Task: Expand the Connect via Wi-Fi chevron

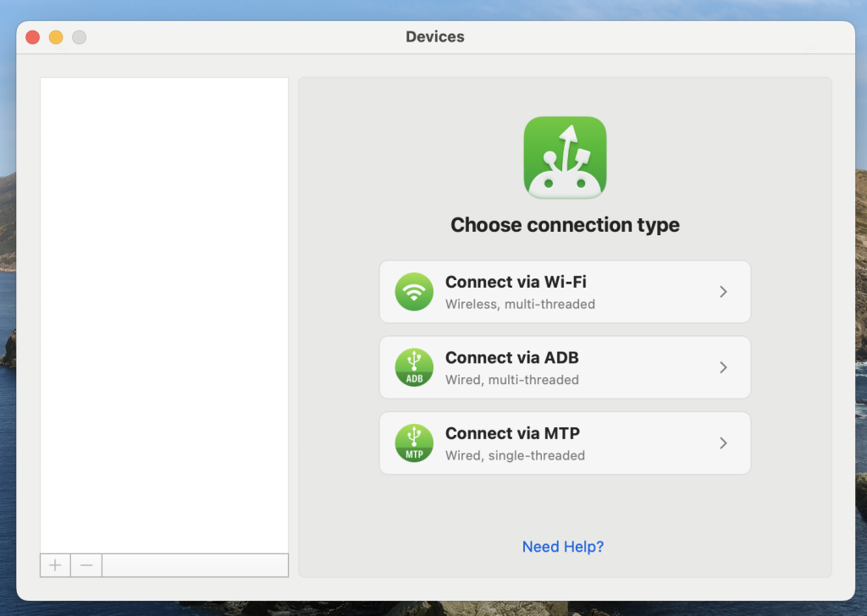Action: tap(723, 292)
